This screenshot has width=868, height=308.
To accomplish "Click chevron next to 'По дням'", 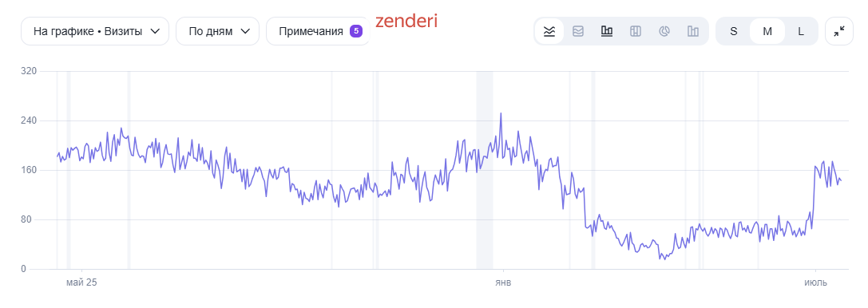I will click(x=245, y=32).
